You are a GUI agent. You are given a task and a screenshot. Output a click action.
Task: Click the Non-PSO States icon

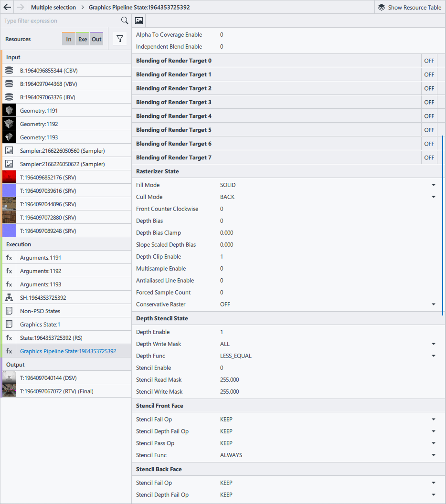pos(9,311)
